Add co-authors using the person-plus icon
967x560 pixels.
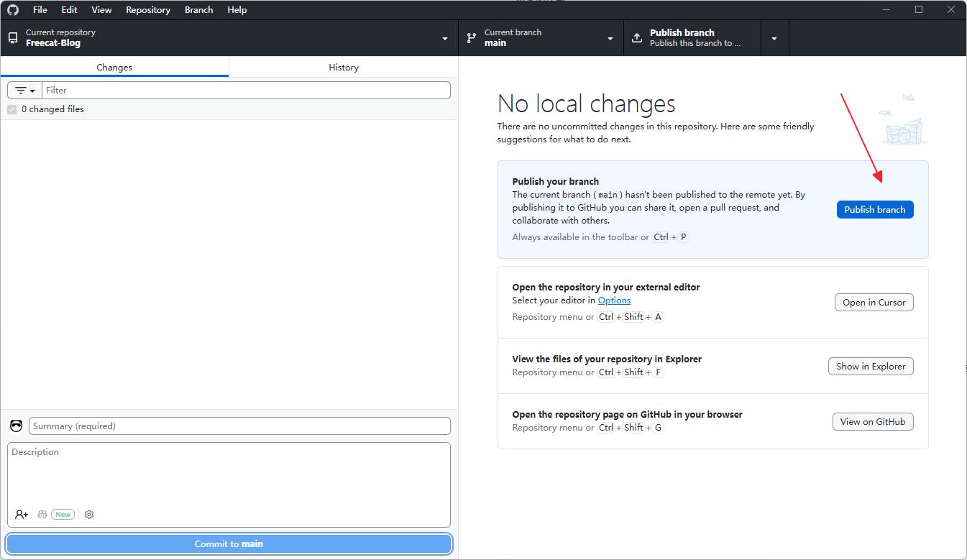point(22,515)
